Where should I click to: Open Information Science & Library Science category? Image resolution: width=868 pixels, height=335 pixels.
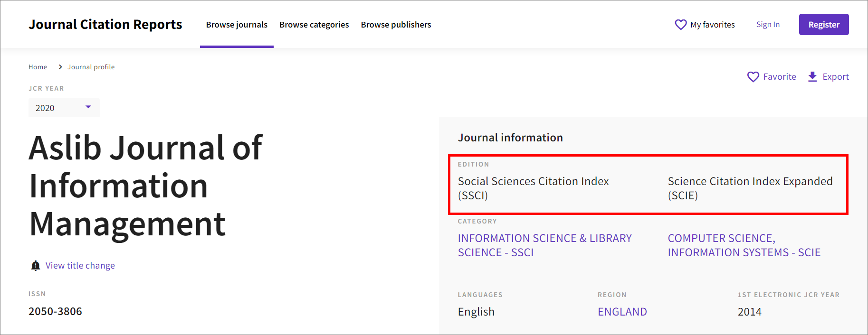click(545, 245)
